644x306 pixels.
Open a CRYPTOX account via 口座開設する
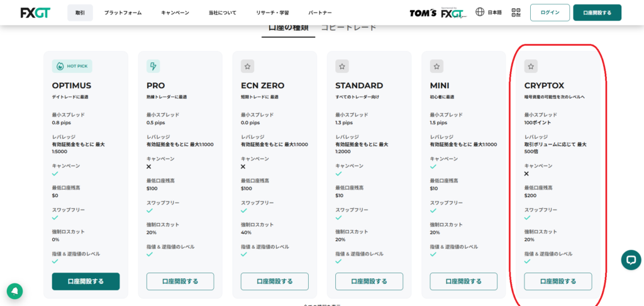(x=558, y=281)
